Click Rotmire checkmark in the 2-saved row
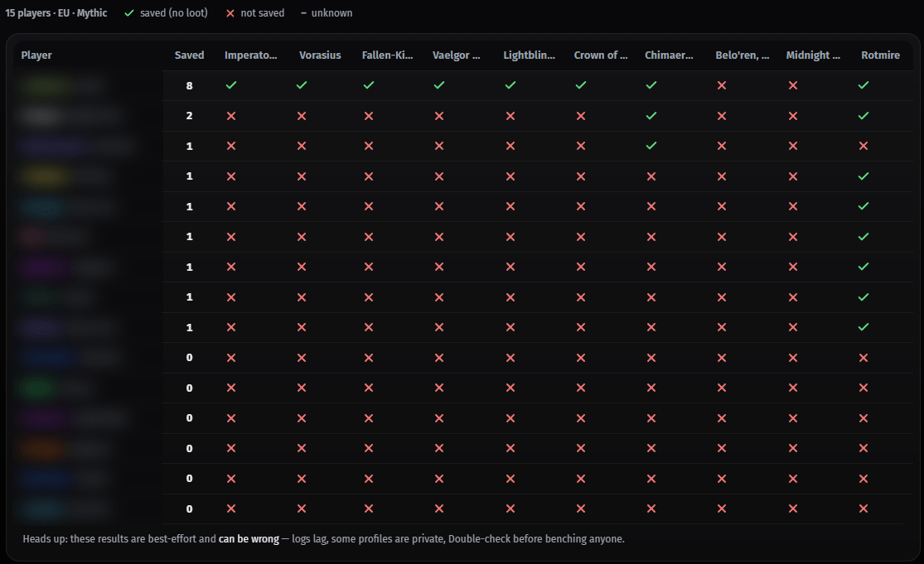Screen dimensions: 924x564 coord(864,116)
